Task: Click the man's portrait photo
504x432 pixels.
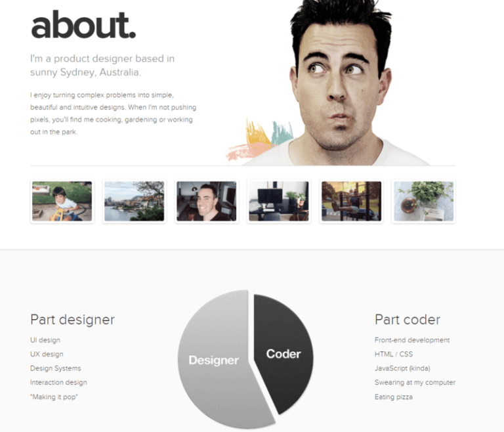Action: tap(341, 79)
